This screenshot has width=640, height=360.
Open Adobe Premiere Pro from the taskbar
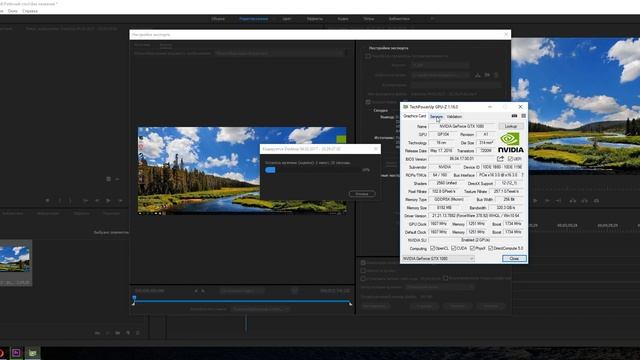tap(16, 352)
